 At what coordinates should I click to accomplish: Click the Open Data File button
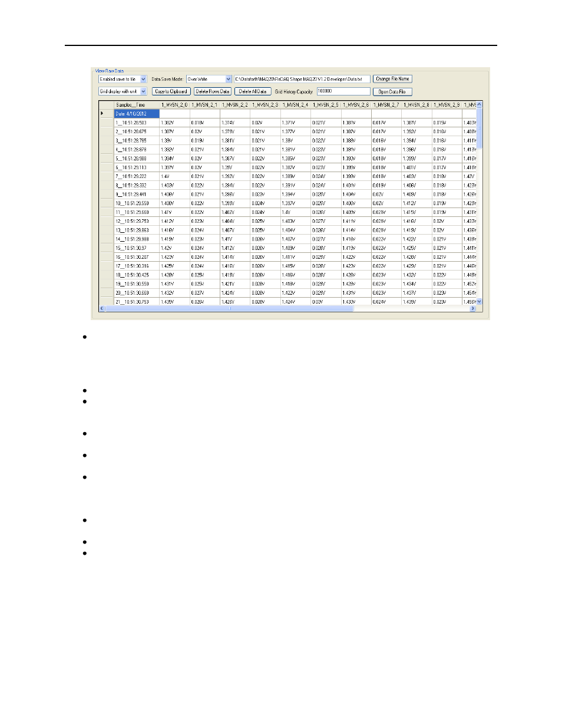[392, 92]
